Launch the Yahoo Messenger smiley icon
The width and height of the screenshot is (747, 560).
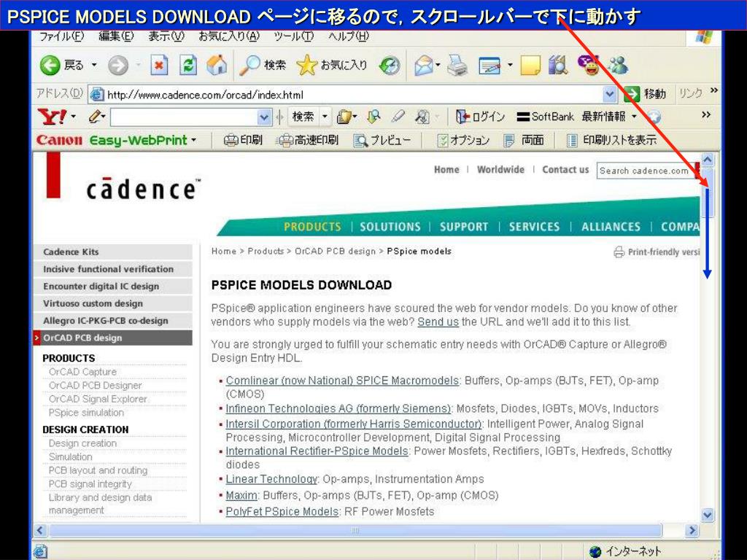coord(589,65)
